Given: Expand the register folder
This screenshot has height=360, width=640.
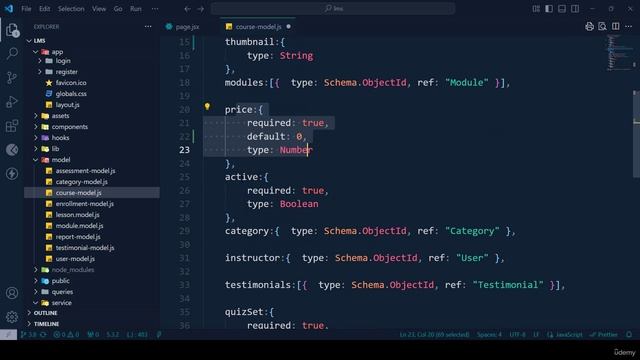Looking at the screenshot, I should 40,72.
